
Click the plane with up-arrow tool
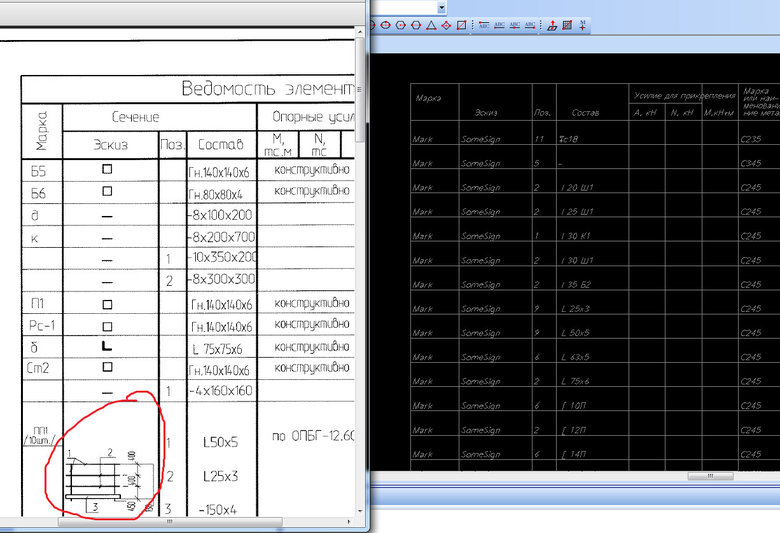click(552, 25)
